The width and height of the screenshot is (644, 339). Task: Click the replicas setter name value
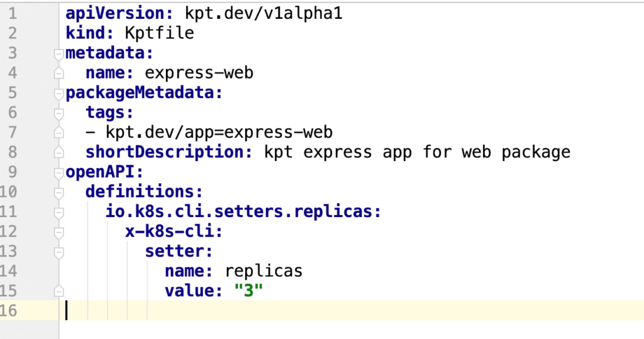tap(264, 271)
